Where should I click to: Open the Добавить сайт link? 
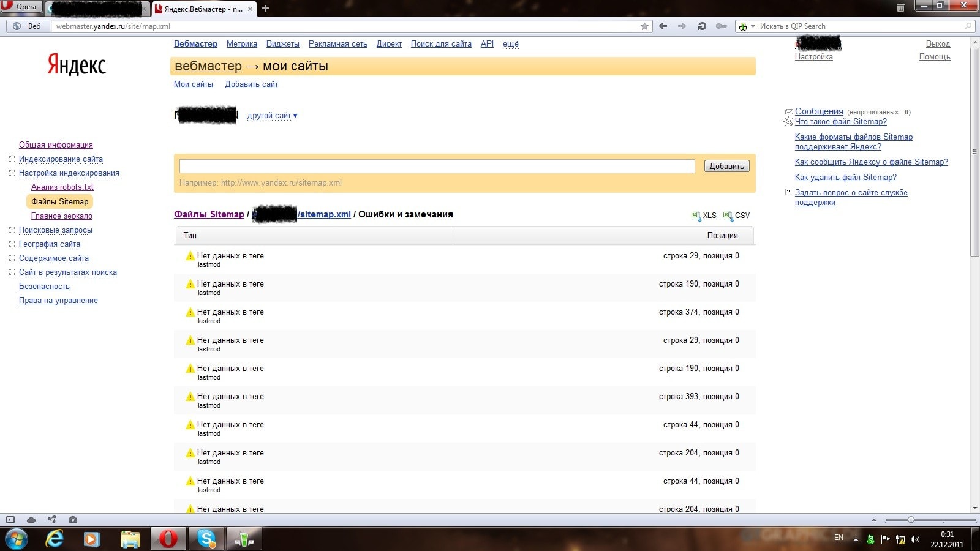pos(252,84)
